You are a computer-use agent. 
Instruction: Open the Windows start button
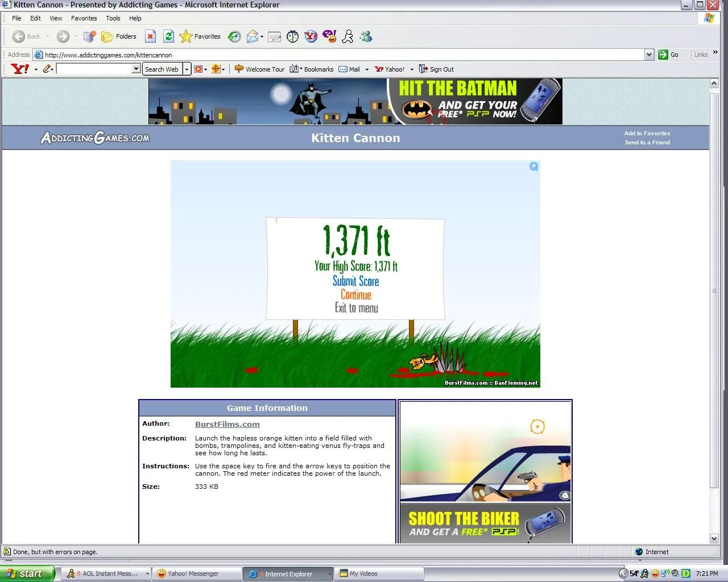27,573
